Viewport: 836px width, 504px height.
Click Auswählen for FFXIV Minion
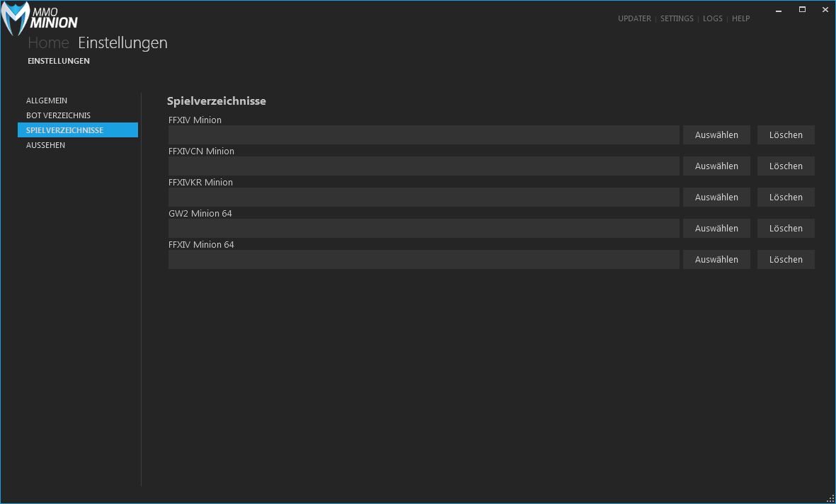(716, 135)
